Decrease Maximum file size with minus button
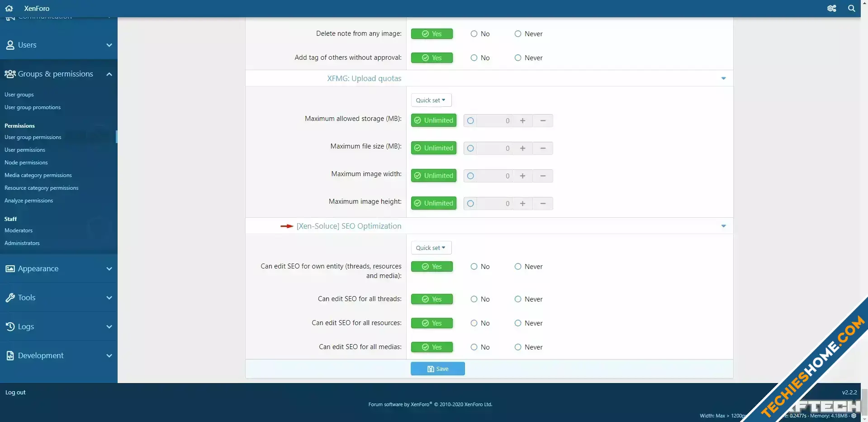868x422 pixels. pos(543,148)
